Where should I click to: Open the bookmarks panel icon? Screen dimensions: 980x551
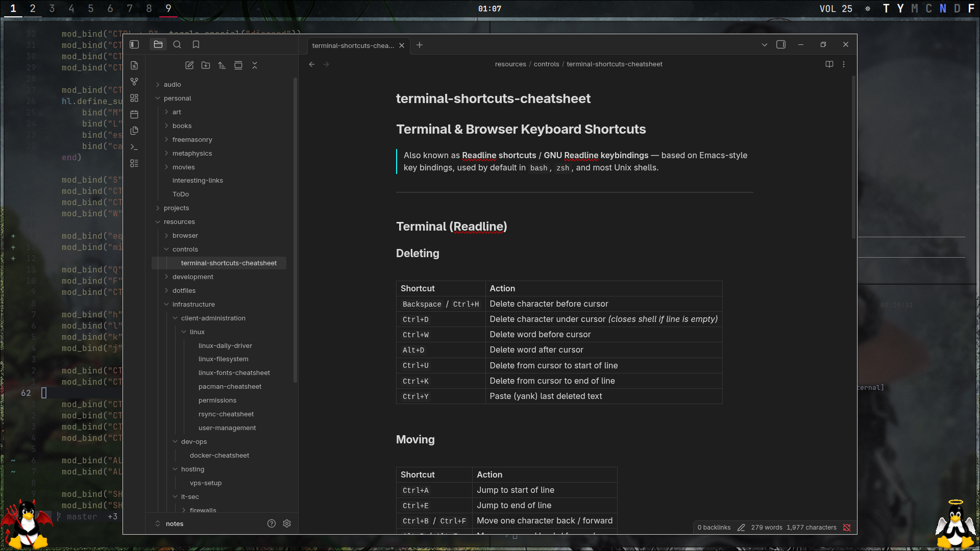coord(196,45)
